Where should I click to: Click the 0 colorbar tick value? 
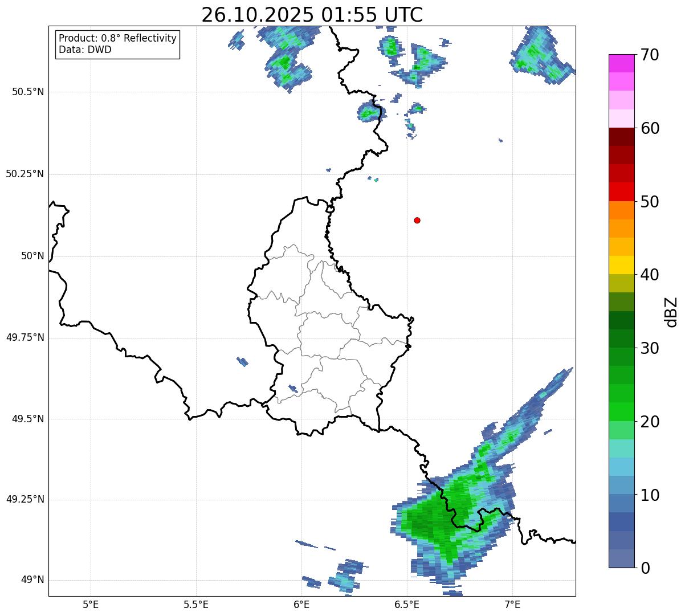(645, 568)
